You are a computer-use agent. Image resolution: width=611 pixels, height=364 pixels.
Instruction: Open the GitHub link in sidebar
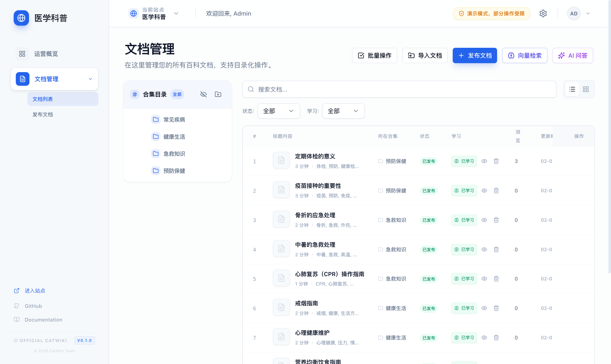(x=28, y=306)
